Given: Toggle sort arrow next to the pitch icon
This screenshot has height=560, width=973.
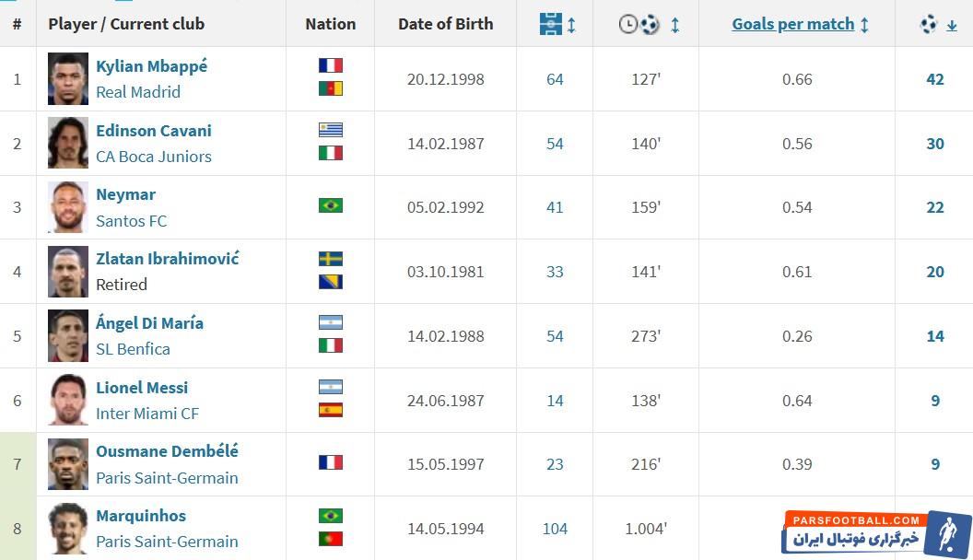Looking at the screenshot, I should pos(572,25).
